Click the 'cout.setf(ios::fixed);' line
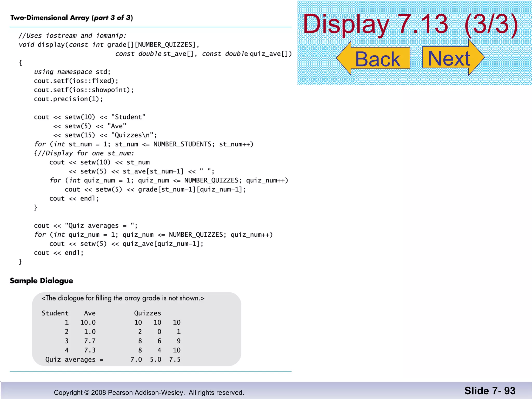532x399 pixels. [76, 81]
